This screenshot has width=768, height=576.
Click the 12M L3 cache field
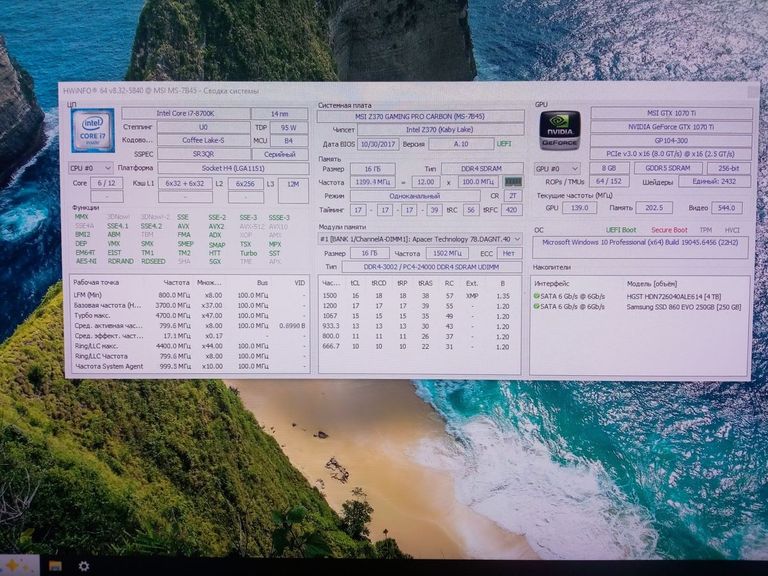[293, 191]
